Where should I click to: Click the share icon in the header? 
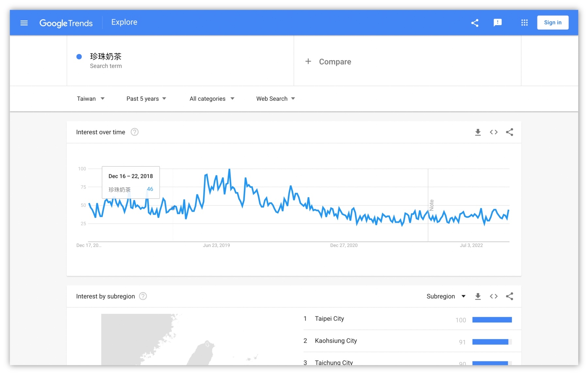475,23
